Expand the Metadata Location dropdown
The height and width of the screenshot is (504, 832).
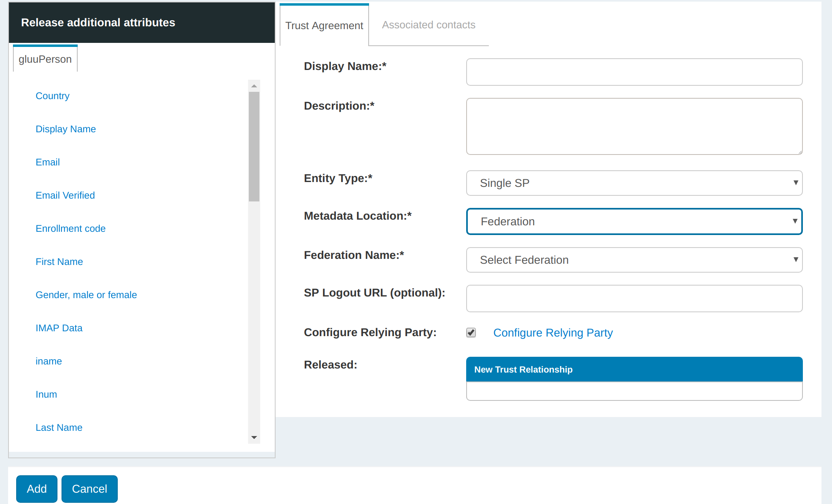[x=634, y=221]
